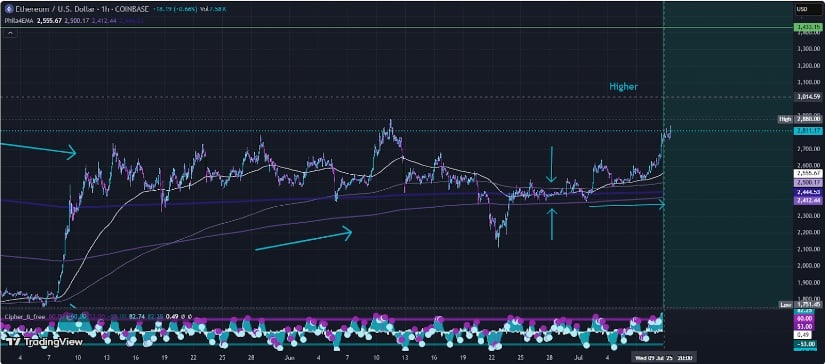Click the 2,500.17 EMA axis label
This screenshot has width=825, height=364.
click(808, 182)
